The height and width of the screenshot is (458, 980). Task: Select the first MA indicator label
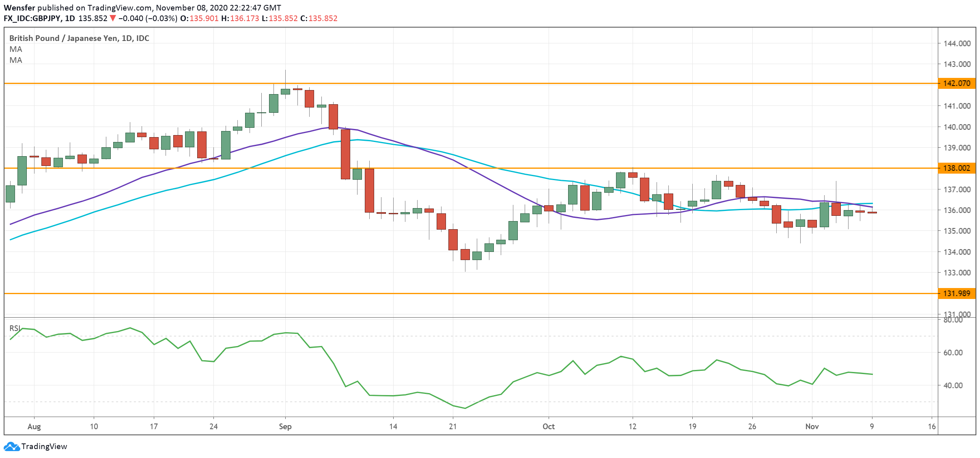[16, 49]
